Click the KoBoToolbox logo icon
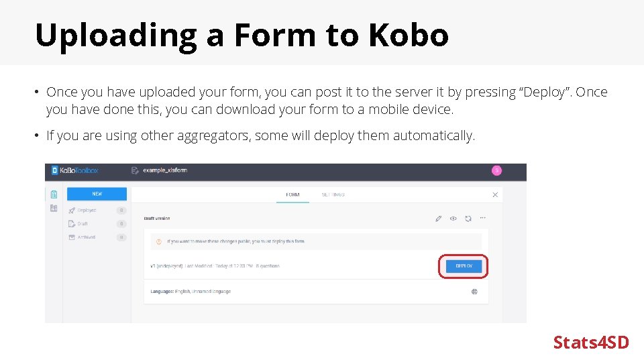644x362 pixels. (55, 171)
